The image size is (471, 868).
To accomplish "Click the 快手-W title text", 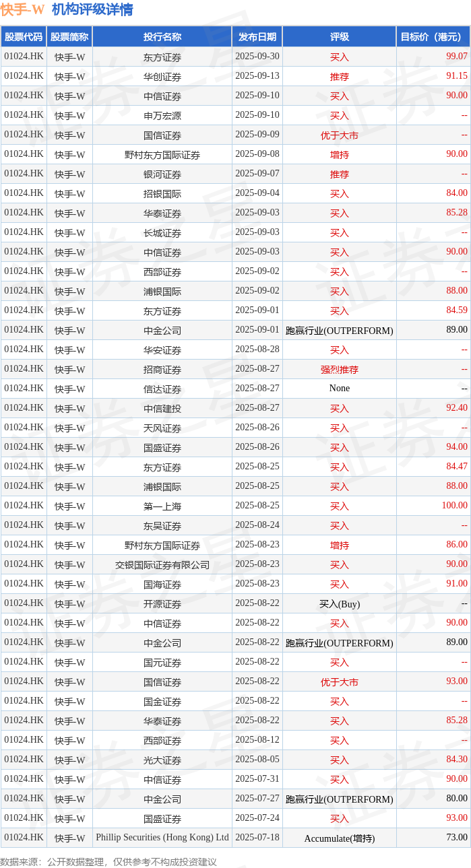I will click(x=22, y=10).
